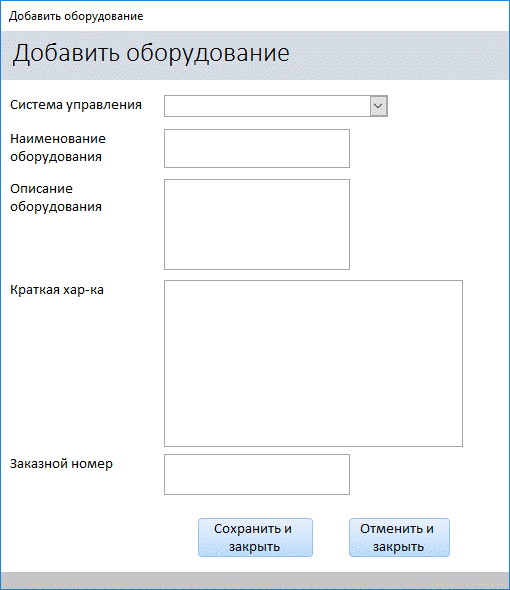Click the Сохранить и закрыть button
Screen dimensions: 510x590
(255, 537)
